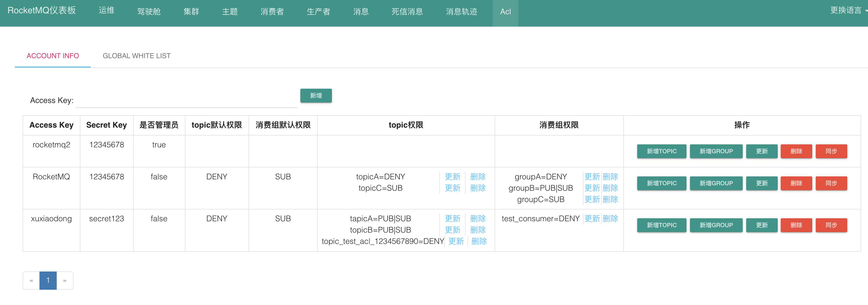Click 更新 link beside groupB=PUB|SUB
868x305 pixels.
click(x=592, y=188)
